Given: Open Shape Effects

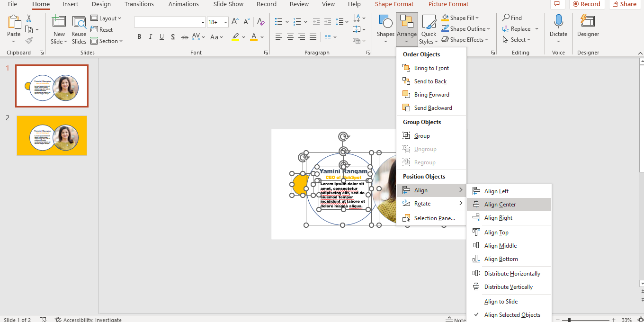Looking at the screenshot, I should pyautogui.click(x=465, y=39).
